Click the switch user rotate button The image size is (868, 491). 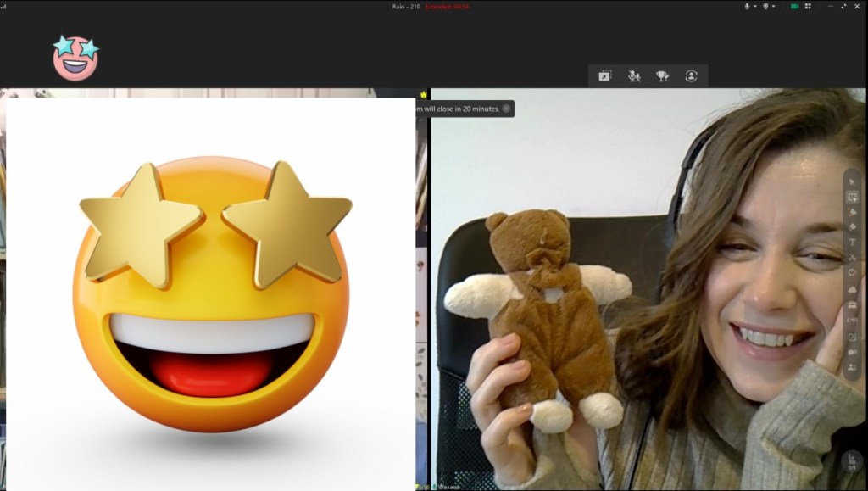(691, 76)
